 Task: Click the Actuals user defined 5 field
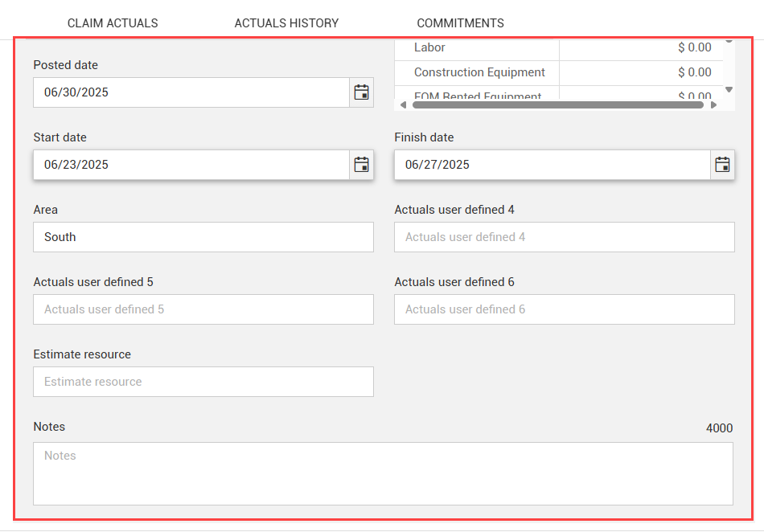(x=203, y=309)
